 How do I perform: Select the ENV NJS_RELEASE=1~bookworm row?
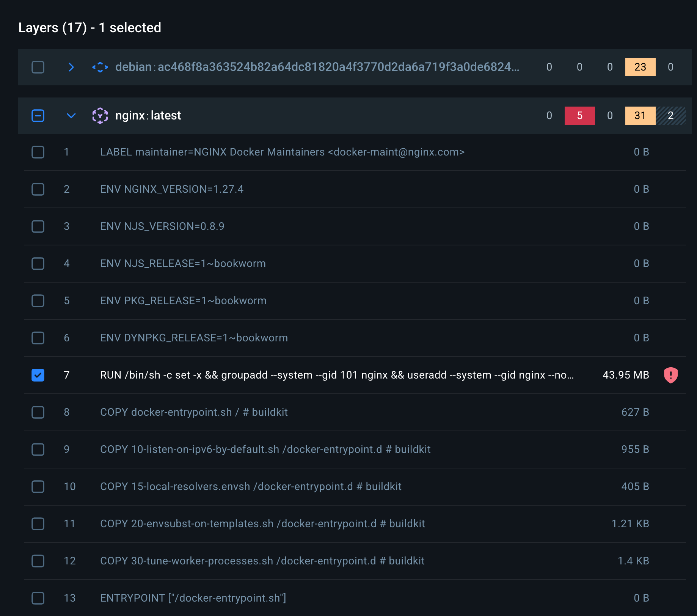[355, 264]
